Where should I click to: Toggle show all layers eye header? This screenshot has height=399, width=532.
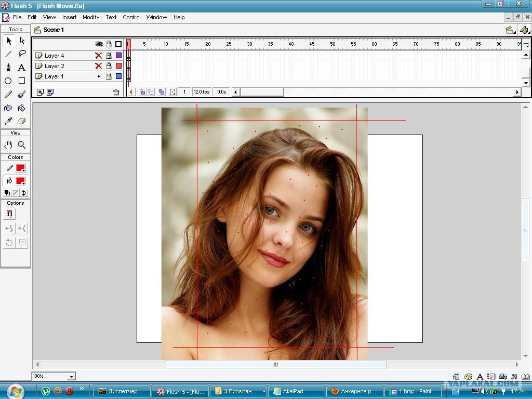[99, 44]
